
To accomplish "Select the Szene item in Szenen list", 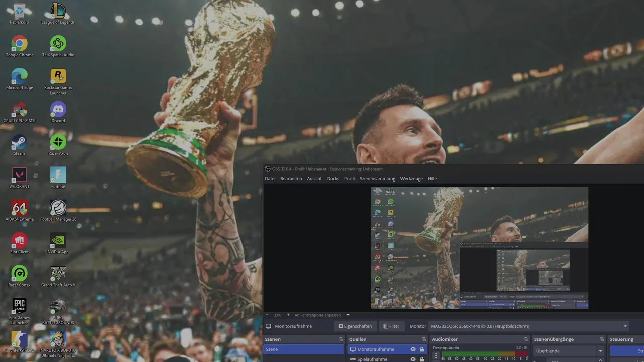I will pos(304,349).
